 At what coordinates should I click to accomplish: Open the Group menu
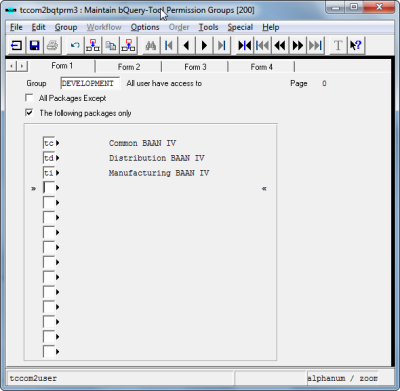66,27
